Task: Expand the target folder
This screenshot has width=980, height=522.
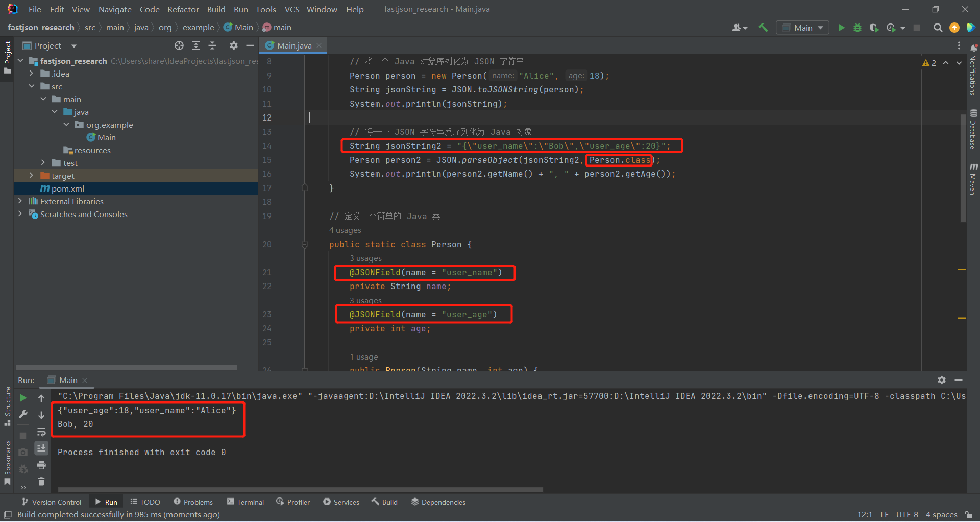Action: tap(32, 176)
